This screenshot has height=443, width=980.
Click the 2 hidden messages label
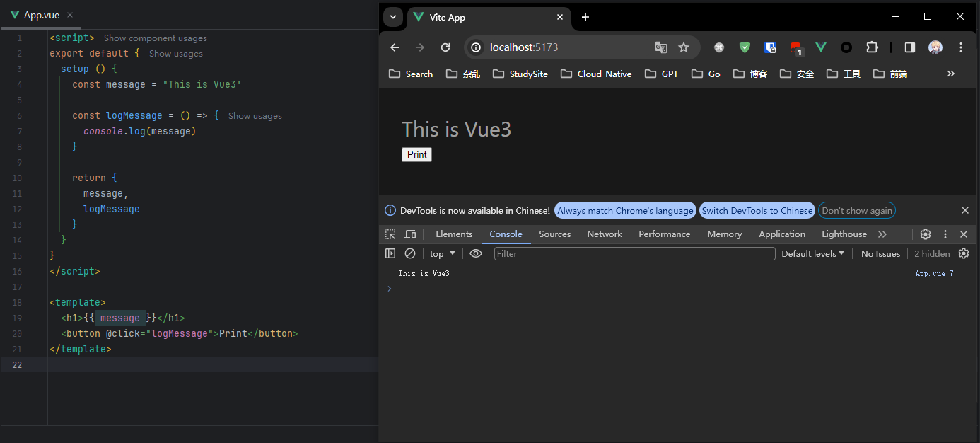coord(932,253)
